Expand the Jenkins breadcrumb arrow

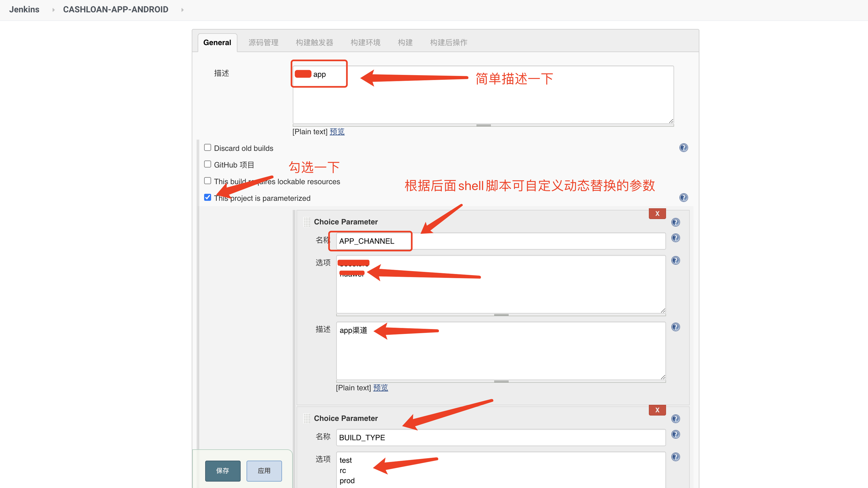[x=53, y=10]
